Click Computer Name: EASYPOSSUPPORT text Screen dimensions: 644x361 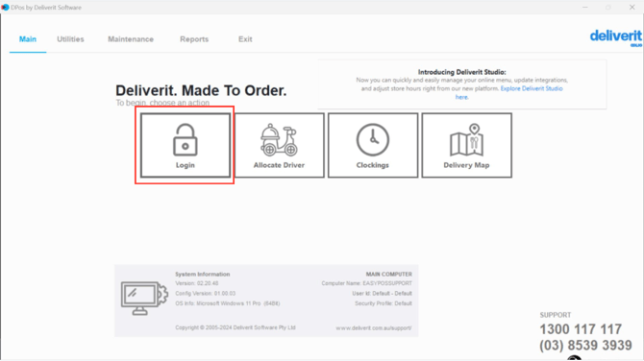(x=367, y=283)
